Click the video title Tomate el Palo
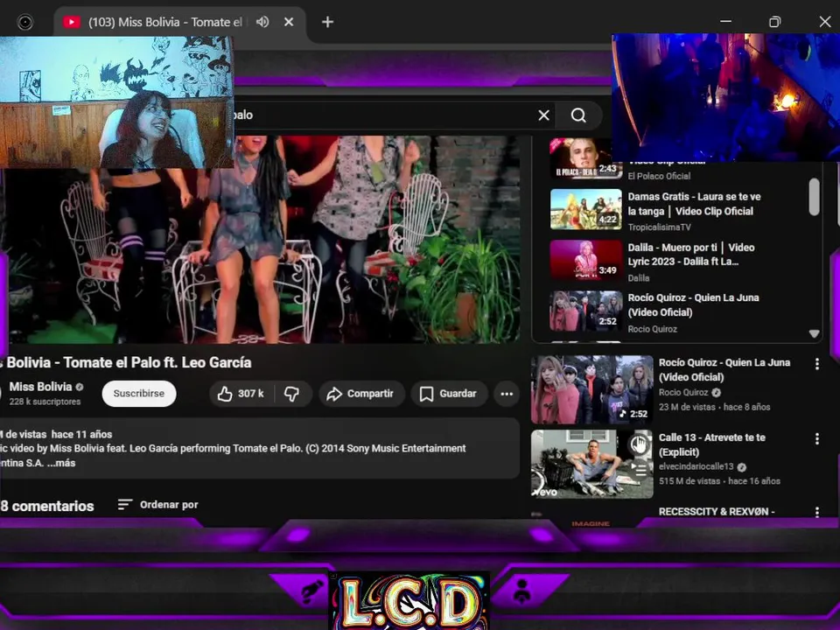Viewport: 840px width, 630px height. (126, 362)
